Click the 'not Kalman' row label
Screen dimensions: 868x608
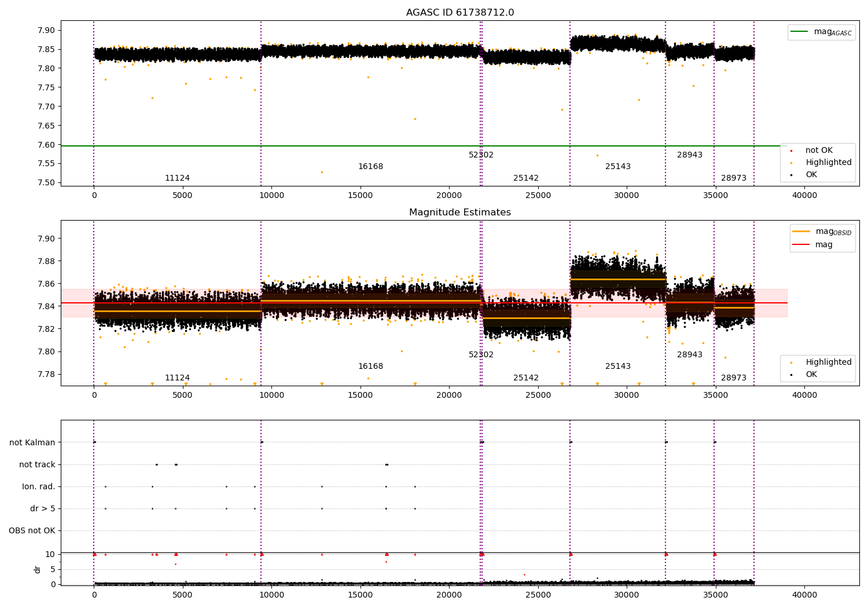click(x=32, y=442)
